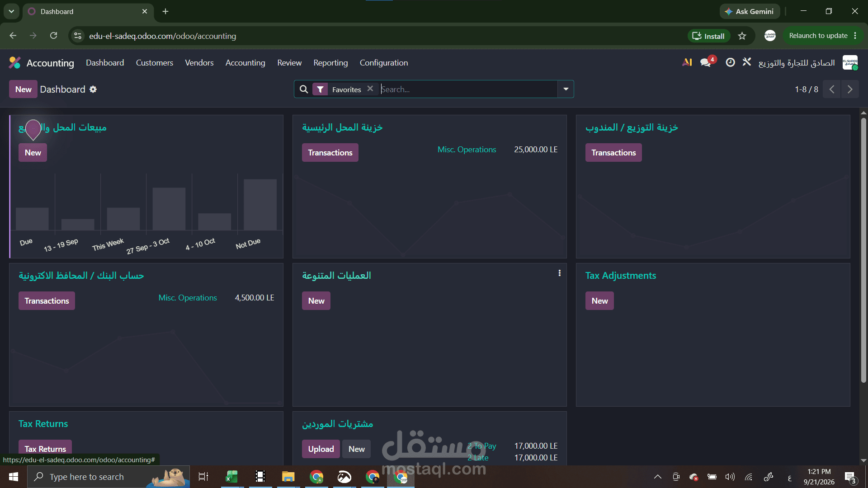Expand the search options dropdown toggle
This screenshot has width=868, height=488.
566,89
